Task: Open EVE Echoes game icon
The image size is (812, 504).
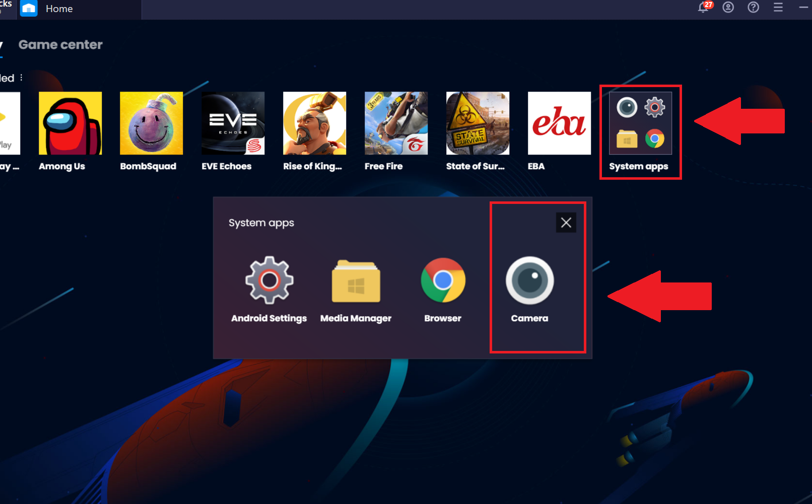Action: click(x=233, y=123)
